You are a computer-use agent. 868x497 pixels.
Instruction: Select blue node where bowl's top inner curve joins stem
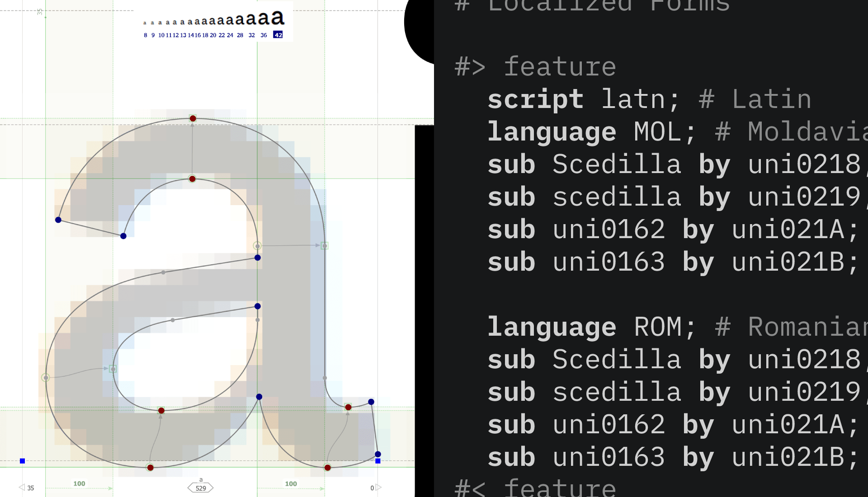[258, 306]
